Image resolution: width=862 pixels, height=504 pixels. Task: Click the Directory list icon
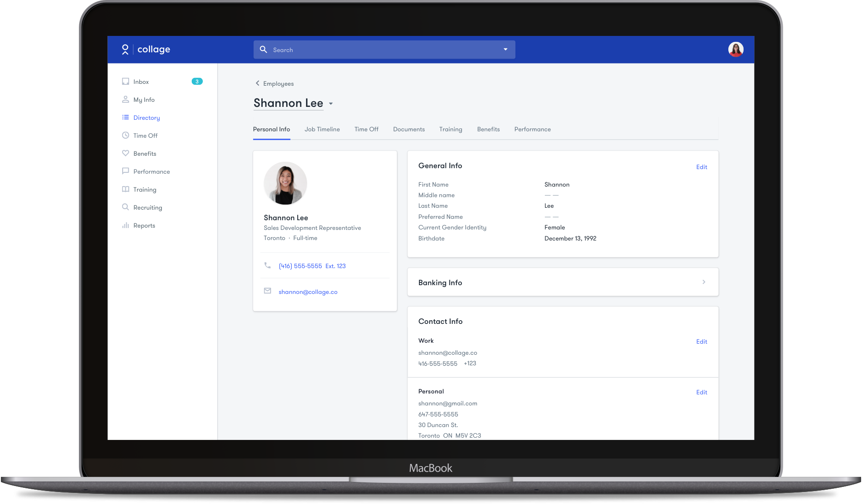point(125,117)
